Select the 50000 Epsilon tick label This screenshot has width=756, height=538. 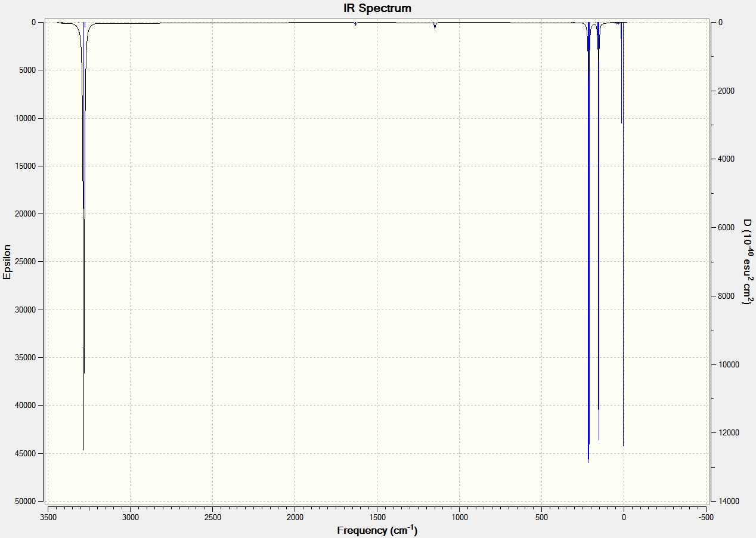click(33, 501)
